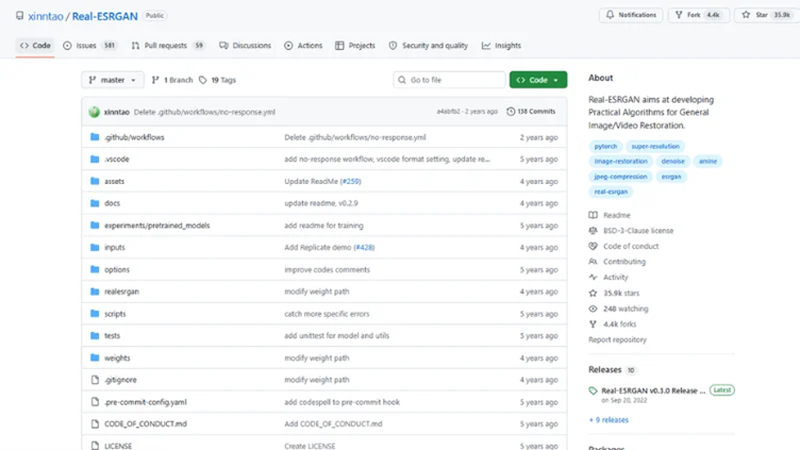Open Contributing link in About

(x=624, y=261)
